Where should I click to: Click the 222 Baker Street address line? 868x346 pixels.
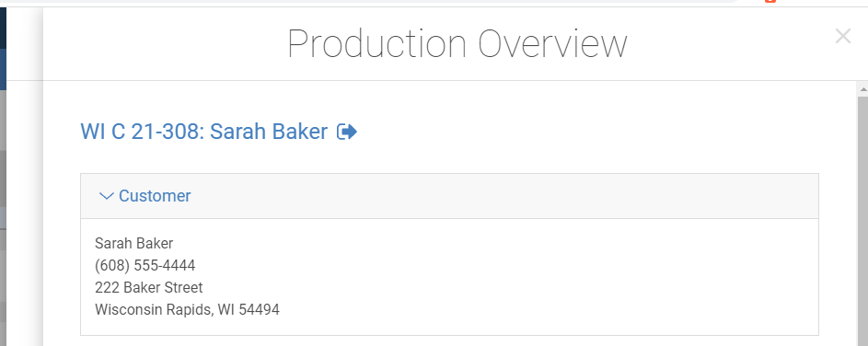149,288
